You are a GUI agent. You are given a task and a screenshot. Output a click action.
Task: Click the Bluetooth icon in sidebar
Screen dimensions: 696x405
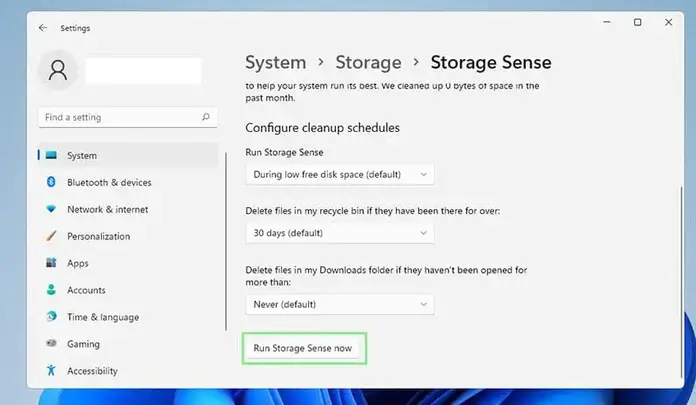51,182
